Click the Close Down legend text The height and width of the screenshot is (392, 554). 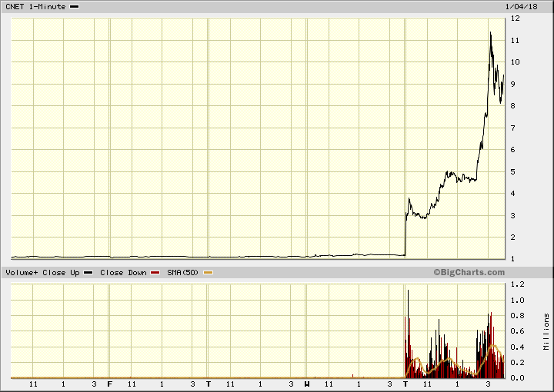click(x=122, y=273)
